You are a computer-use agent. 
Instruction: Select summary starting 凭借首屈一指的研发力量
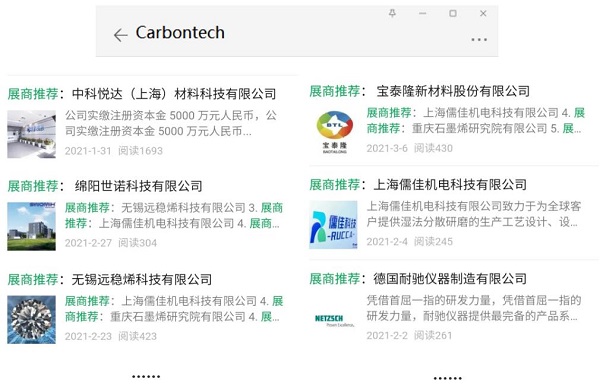[x=474, y=308]
